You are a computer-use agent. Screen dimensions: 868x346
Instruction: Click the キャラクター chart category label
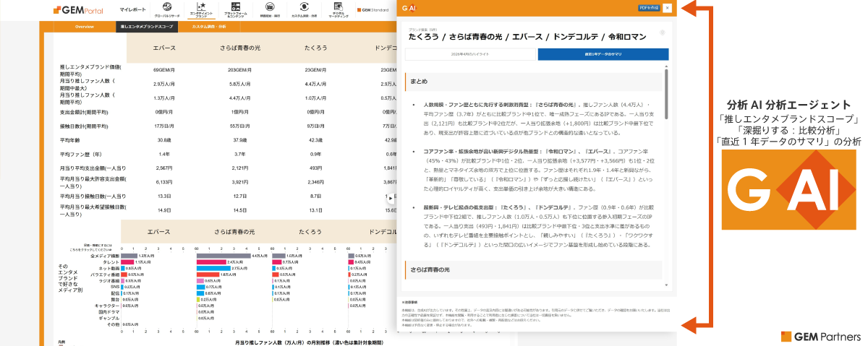[x=106, y=306]
